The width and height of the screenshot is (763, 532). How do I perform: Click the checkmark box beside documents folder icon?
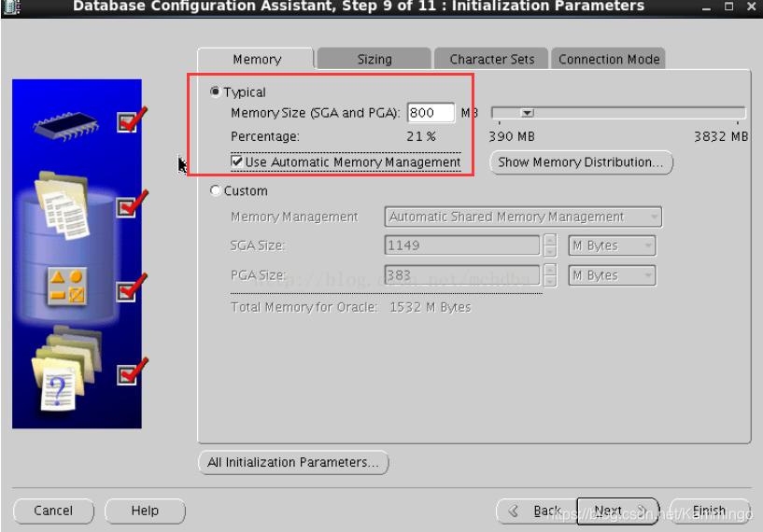126,207
